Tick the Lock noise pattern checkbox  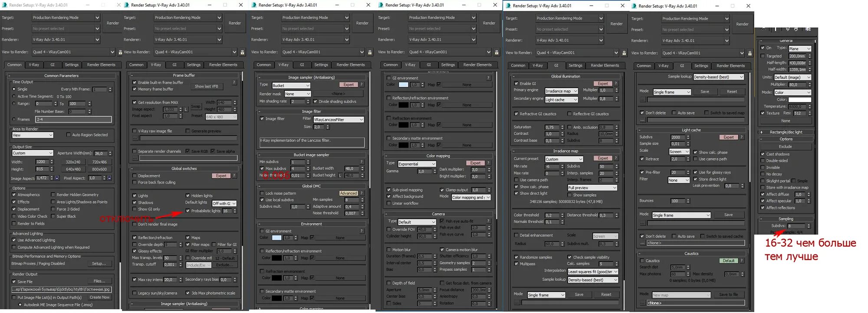coord(262,193)
